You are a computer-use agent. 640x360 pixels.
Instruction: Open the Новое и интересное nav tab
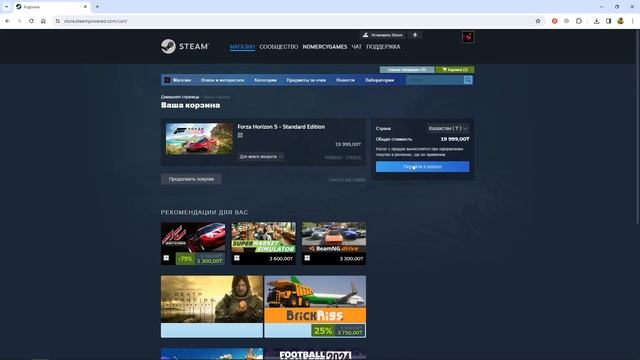tap(222, 80)
